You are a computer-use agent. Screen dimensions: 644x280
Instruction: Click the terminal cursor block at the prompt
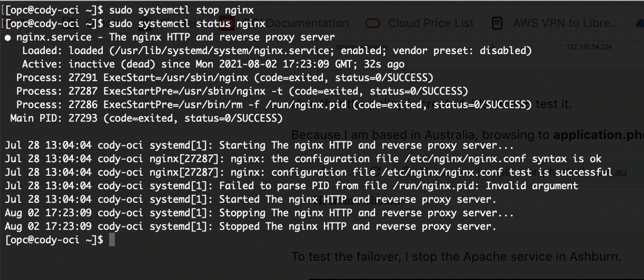[112, 240]
